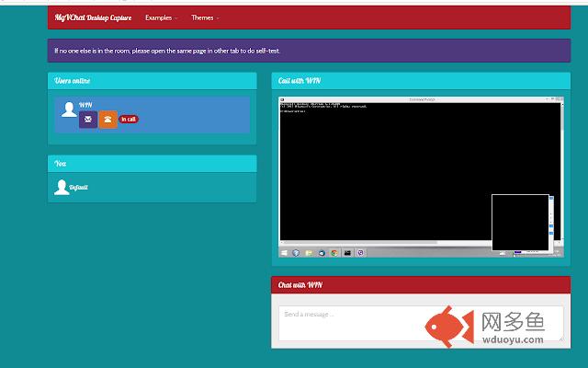588x368 pixels.
Task: Click the command prompt icon in shared taskbar
Action: (347, 252)
